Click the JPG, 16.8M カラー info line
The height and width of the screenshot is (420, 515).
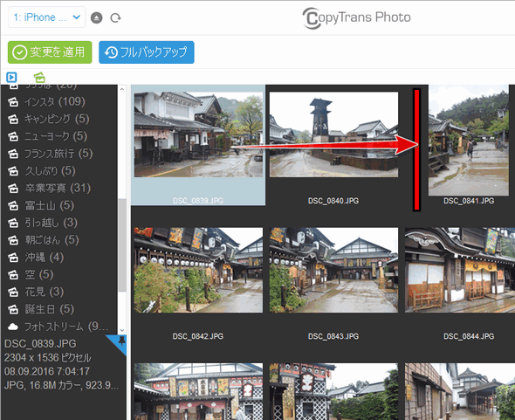61,385
